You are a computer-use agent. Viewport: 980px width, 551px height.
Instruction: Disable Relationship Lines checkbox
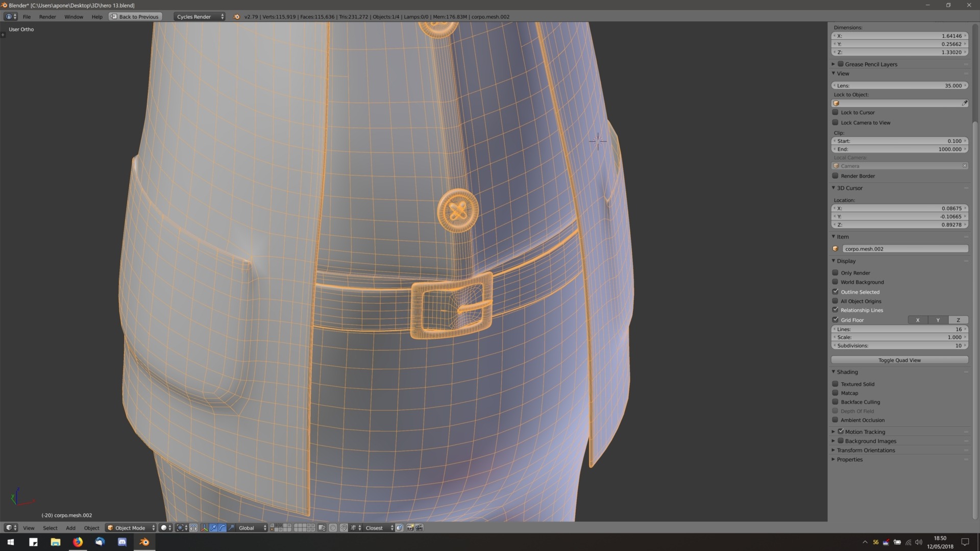tap(836, 310)
